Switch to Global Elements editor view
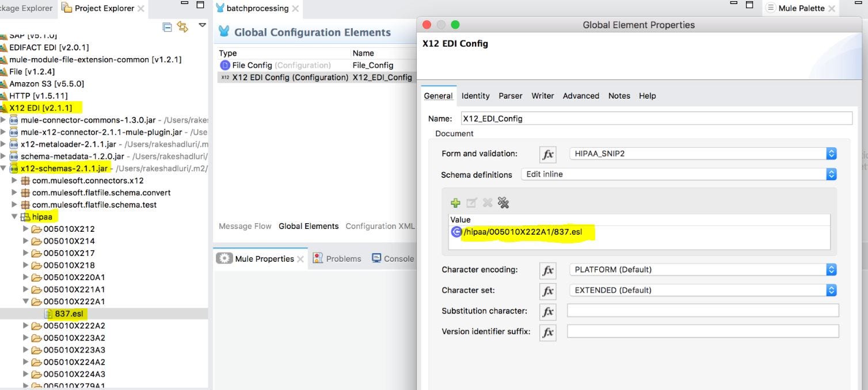868x390 pixels. point(309,226)
